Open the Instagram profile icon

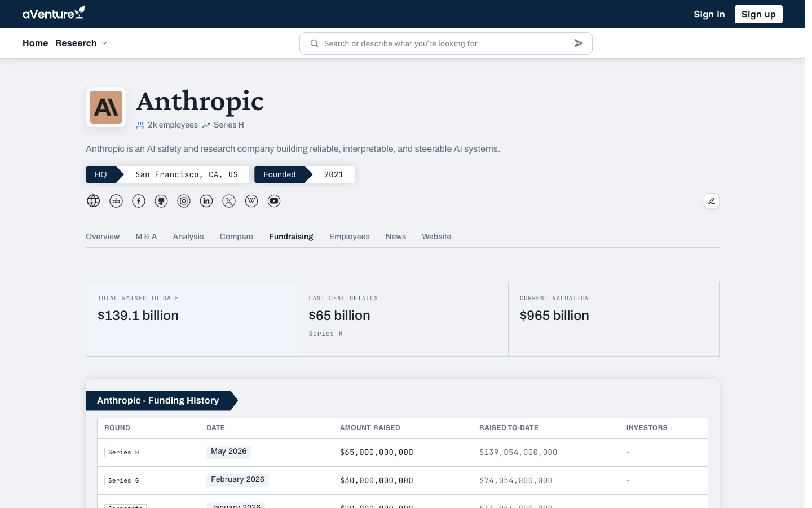pos(184,201)
